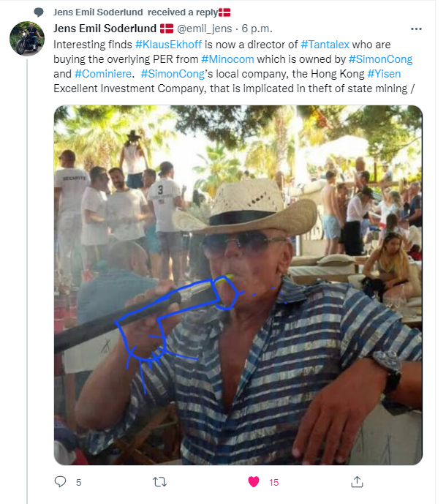Viewport: 446px width, 504px height.
Task: Click the retweet arrows icon
Action: click(158, 482)
